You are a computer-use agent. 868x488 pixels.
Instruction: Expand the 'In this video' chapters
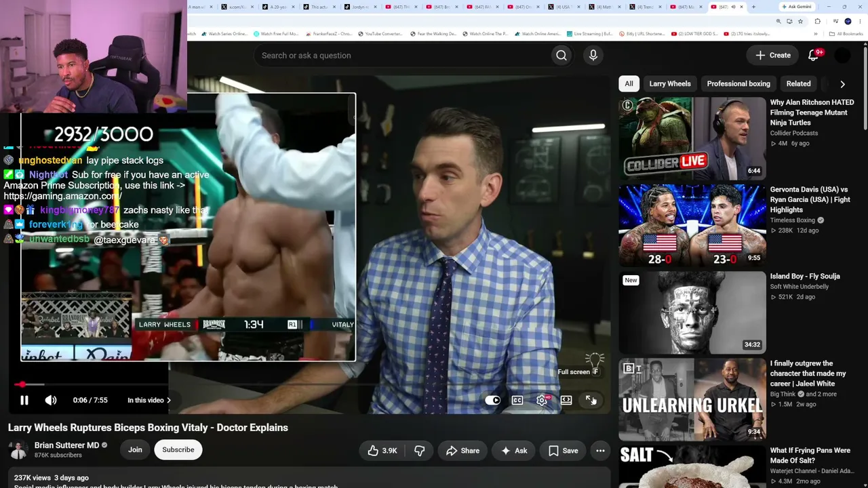[x=149, y=400]
